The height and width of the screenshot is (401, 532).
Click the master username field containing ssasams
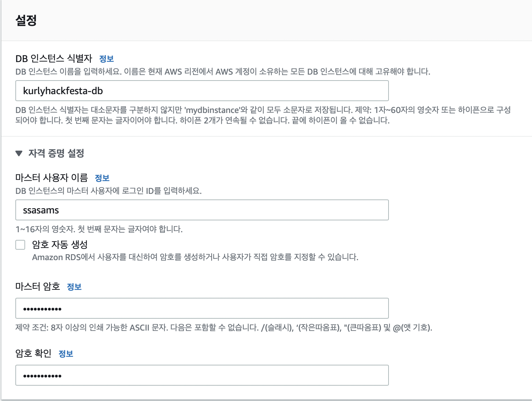[202, 210]
